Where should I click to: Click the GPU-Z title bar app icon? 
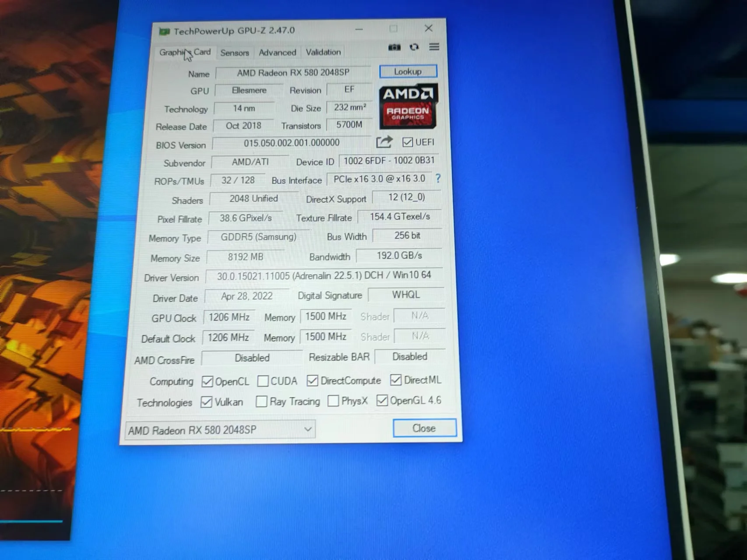coord(164,31)
